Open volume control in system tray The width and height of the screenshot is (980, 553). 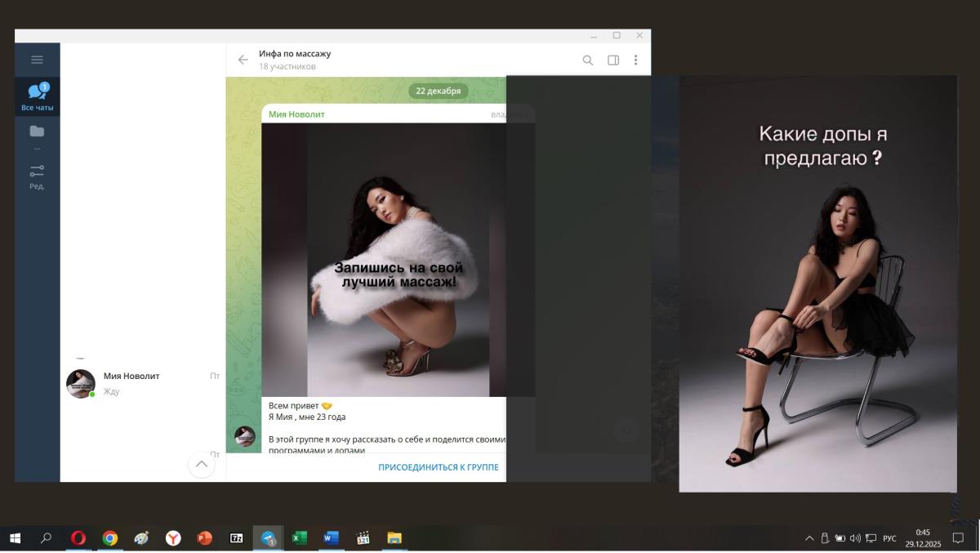coord(855,538)
